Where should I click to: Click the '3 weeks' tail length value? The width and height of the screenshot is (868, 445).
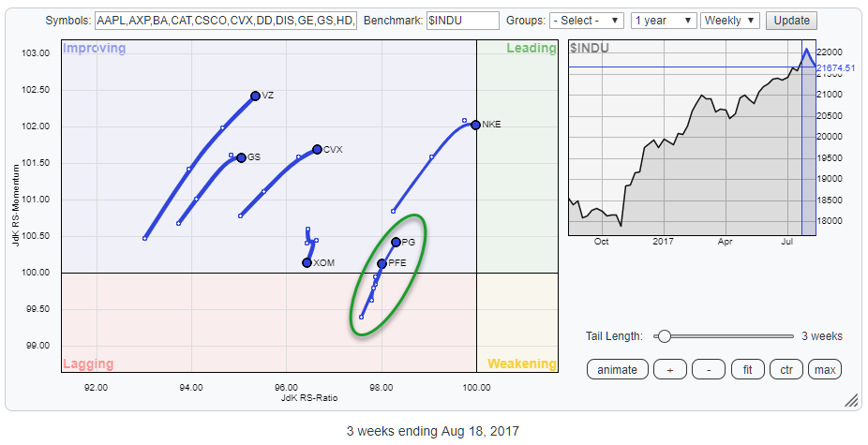(x=822, y=336)
